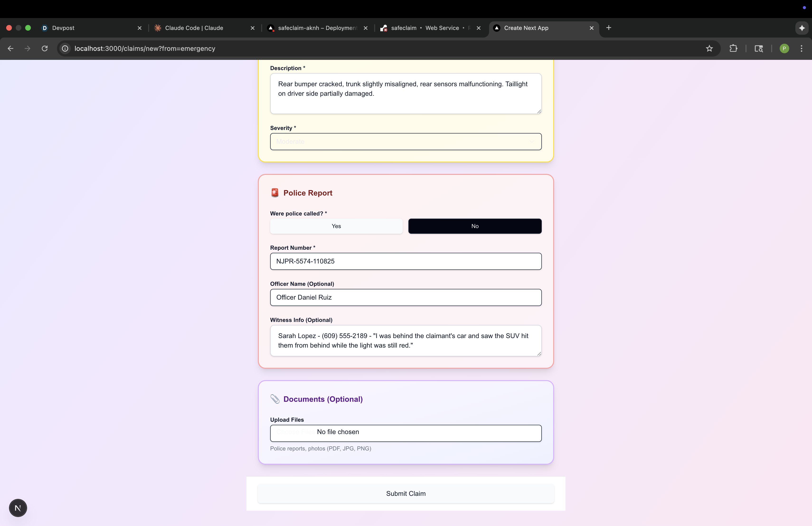Viewport: 812px width, 526px height.
Task: Choose files to upload
Action: 295,432
